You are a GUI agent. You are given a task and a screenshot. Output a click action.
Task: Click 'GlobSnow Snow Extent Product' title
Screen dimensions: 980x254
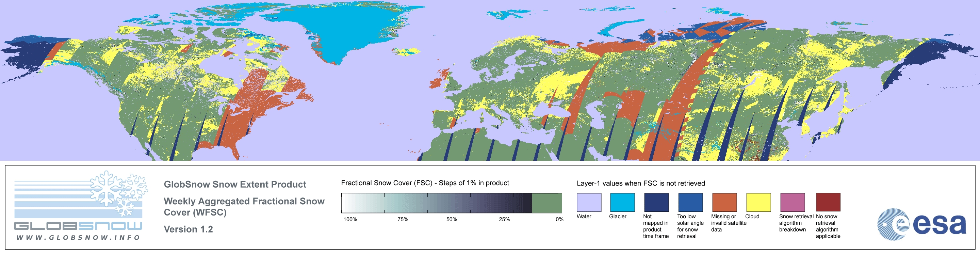click(x=235, y=184)
